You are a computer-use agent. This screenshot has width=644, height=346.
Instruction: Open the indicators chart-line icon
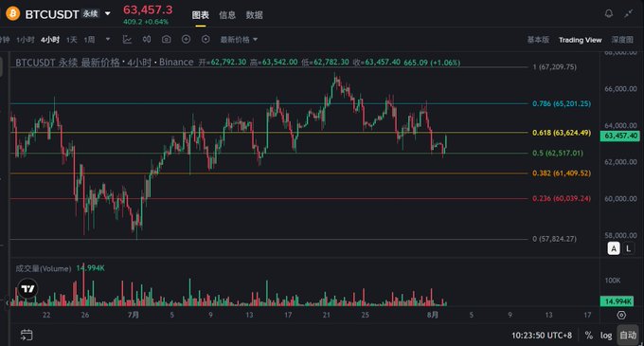[x=127, y=39]
